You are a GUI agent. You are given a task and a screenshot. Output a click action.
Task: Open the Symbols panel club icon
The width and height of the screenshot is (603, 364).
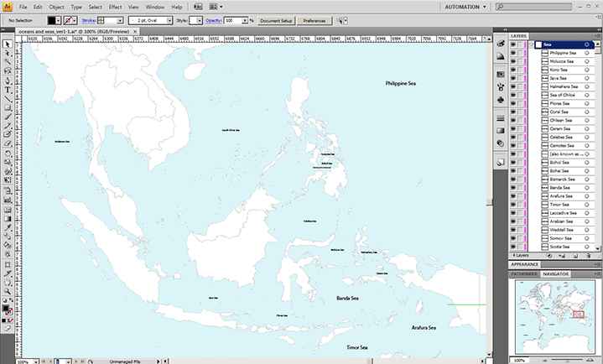(501, 99)
